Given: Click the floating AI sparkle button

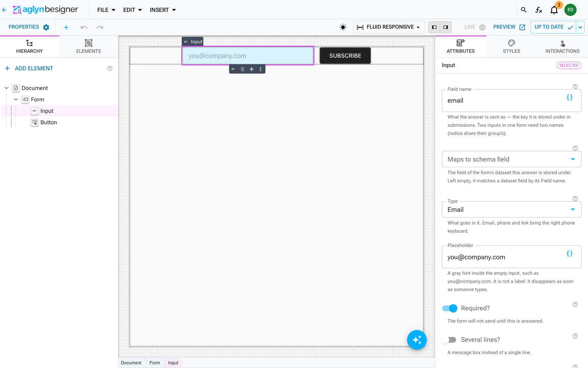Looking at the screenshot, I should [x=417, y=340].
